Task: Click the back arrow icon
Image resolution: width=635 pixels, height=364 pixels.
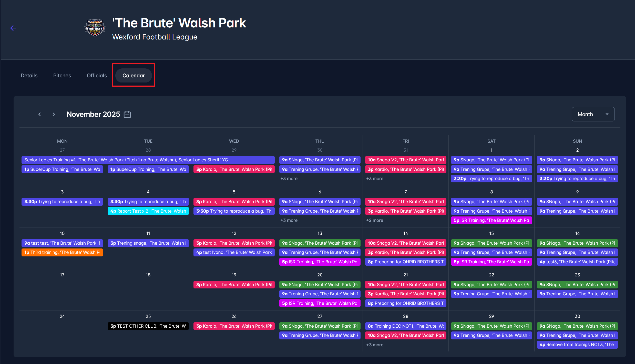Action: (13, 28)
